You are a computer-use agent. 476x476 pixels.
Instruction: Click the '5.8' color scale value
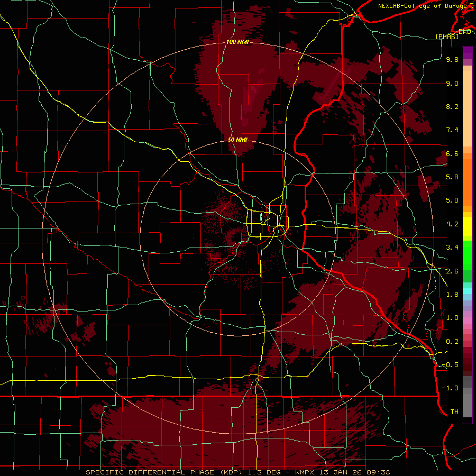pos(452,177)
